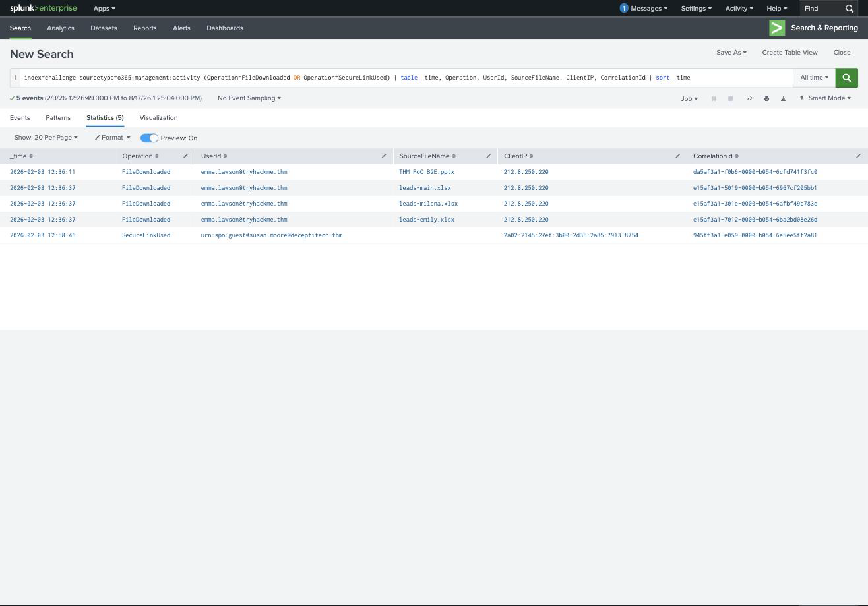This screenshot has width=868, height=606.
Task: Click the susan.moore guest UserId cell
Action: 272,235
